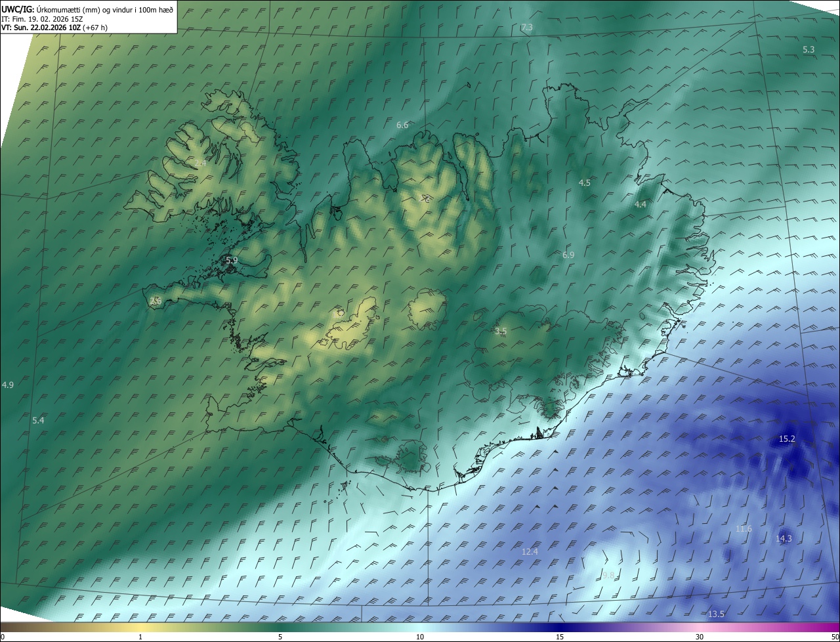Click the color scale label "50"
The height and width of the screenshot is (642, 840).
(x=835, y=637)
